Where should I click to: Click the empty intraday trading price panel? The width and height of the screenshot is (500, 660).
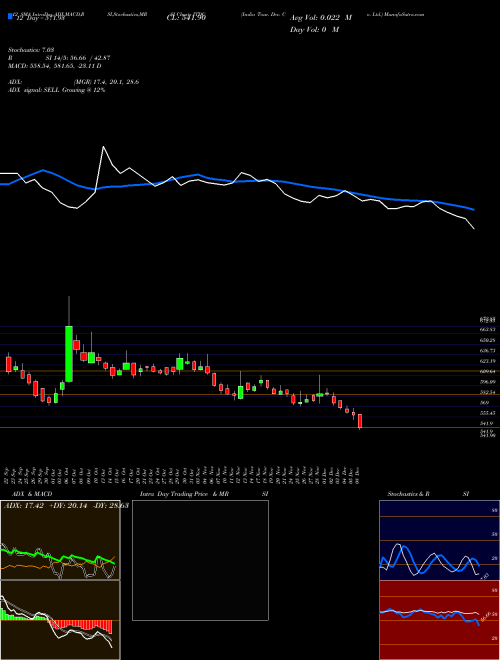200,560
